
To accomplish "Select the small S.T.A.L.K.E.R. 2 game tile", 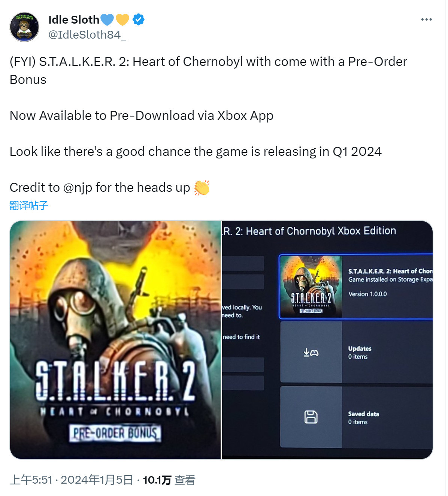I will pyautogui.click(x=311, y=287).
